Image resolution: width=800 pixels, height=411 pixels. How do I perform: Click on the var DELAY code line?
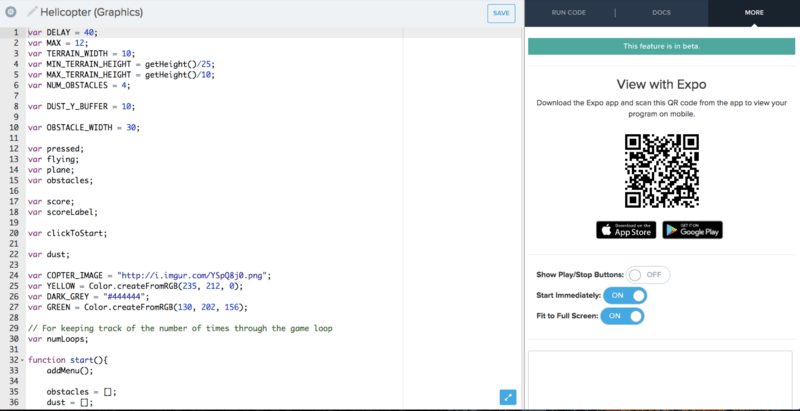tap(60, 32)
